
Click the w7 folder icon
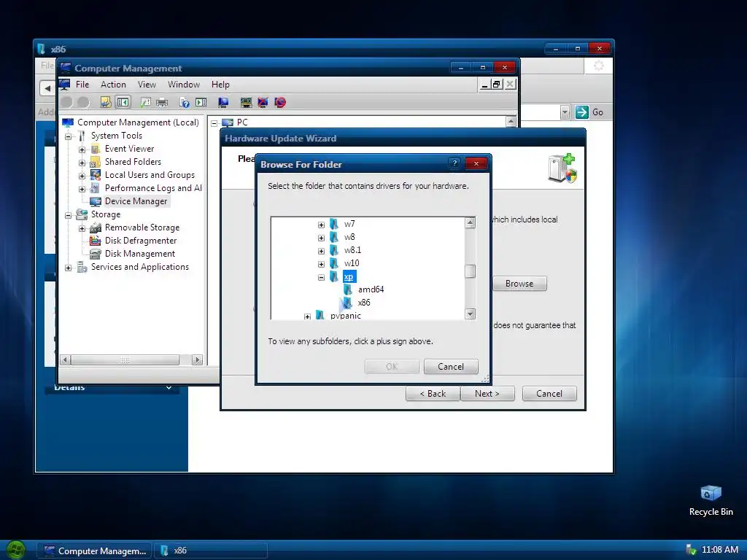pos(334,224)
